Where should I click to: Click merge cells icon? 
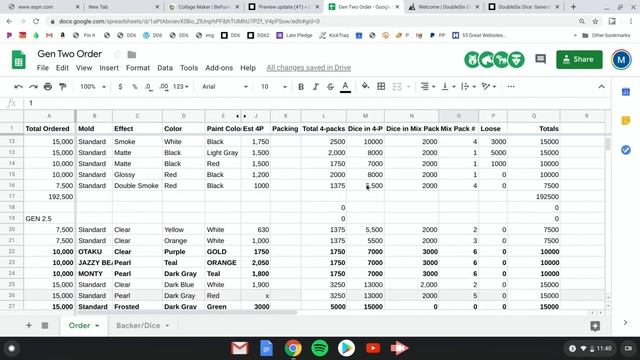397,86
